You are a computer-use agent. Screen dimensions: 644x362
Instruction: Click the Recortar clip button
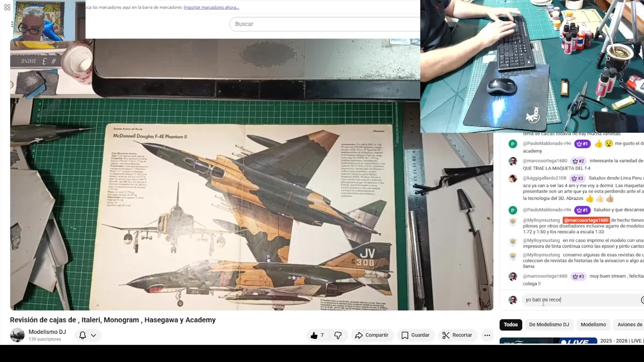point(457,335)
